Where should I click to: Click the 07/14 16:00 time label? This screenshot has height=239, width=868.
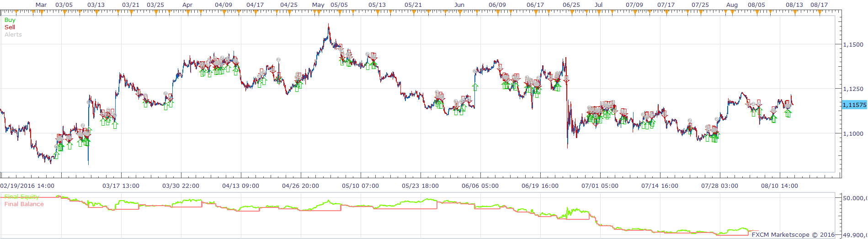pyautogui.click(x=660, y=186)
